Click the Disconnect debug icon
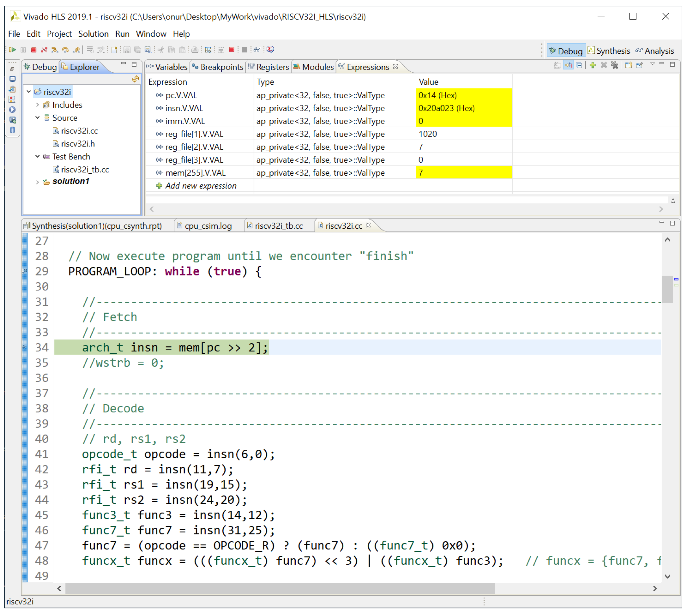This screenshot has width=689, height=616. coord(44,50)
